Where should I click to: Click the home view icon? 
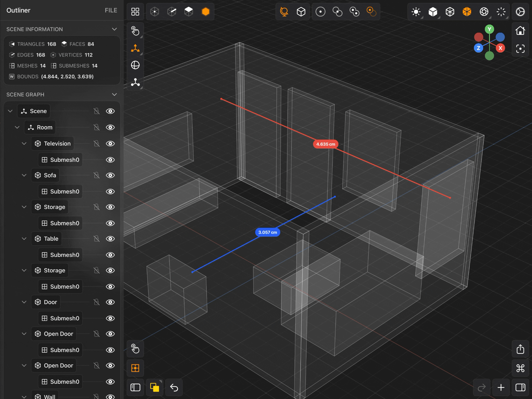pos(520,30)
